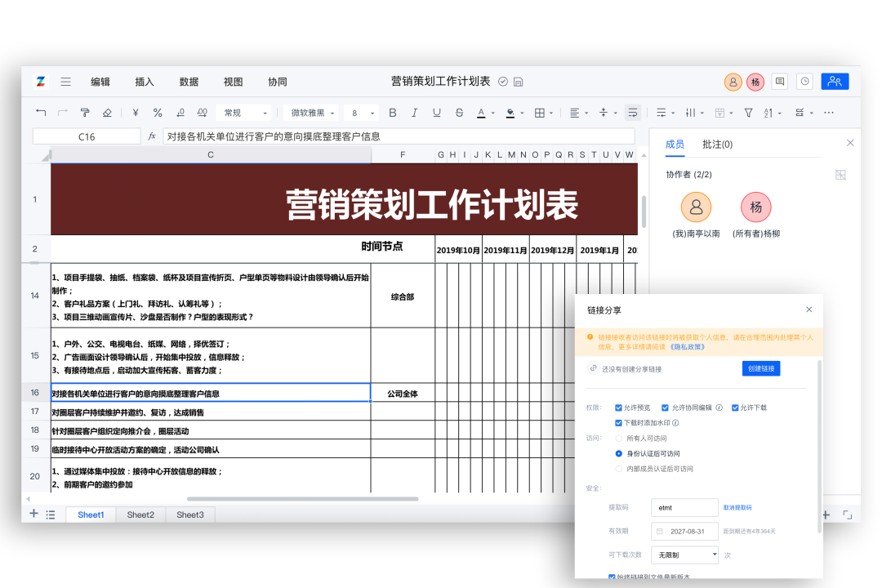The height and width of the screenshot is (588, 882).
Task: Open the 视图 menu
Action: pyautogui.click(x=234, y=82)
